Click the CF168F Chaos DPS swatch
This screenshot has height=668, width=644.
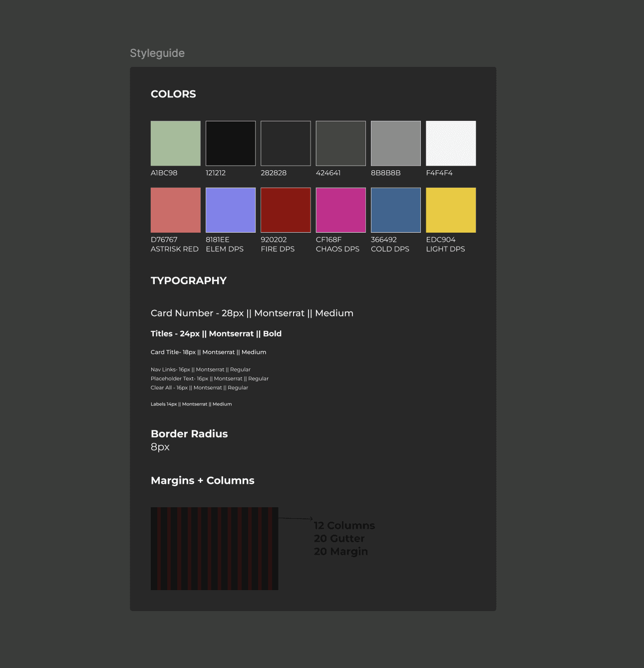pos(341,210)
